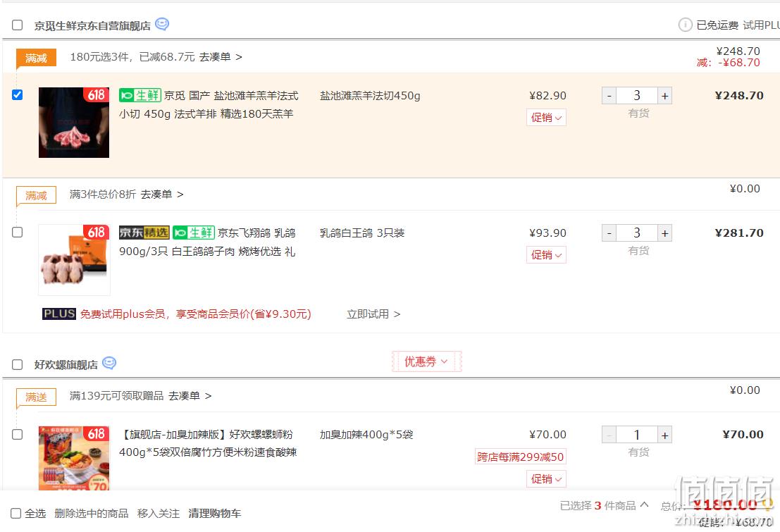Click the 生鲜 tag on the lamb title
The width and height of the screenshot is (780, 532).
pyautogui.click(x=140, y=95)
